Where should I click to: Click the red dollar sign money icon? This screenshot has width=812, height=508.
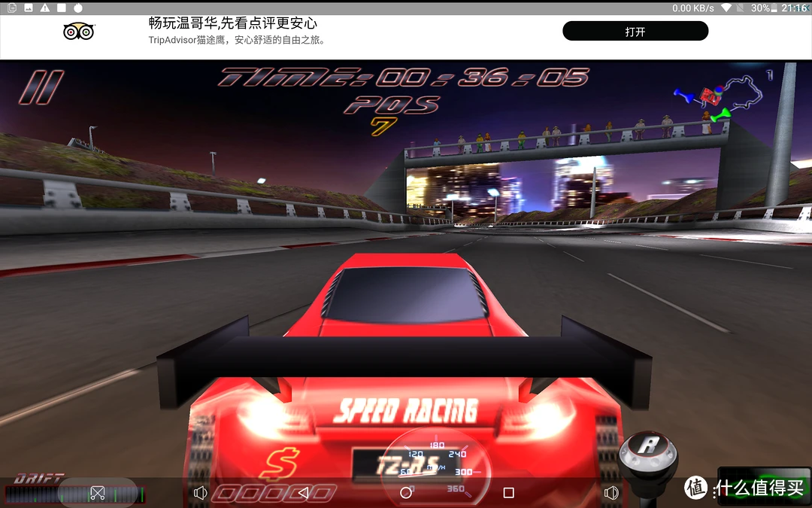click(x=279, y=464)
